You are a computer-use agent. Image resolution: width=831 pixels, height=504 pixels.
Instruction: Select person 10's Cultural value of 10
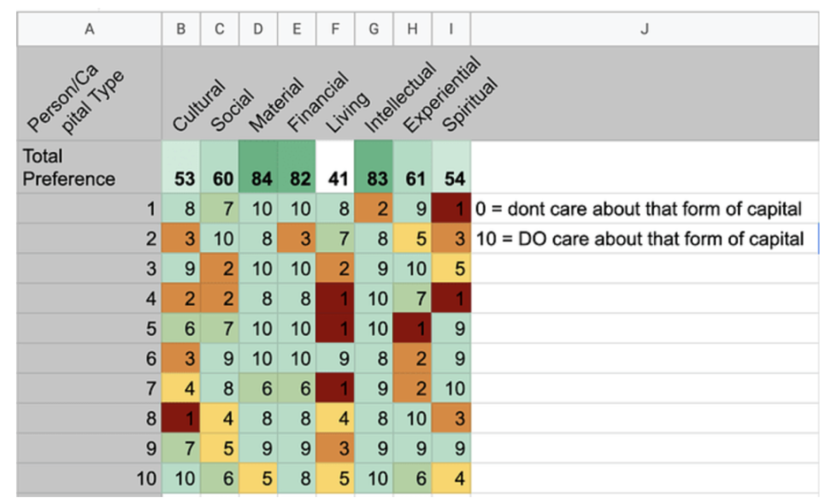coord(180,478)
